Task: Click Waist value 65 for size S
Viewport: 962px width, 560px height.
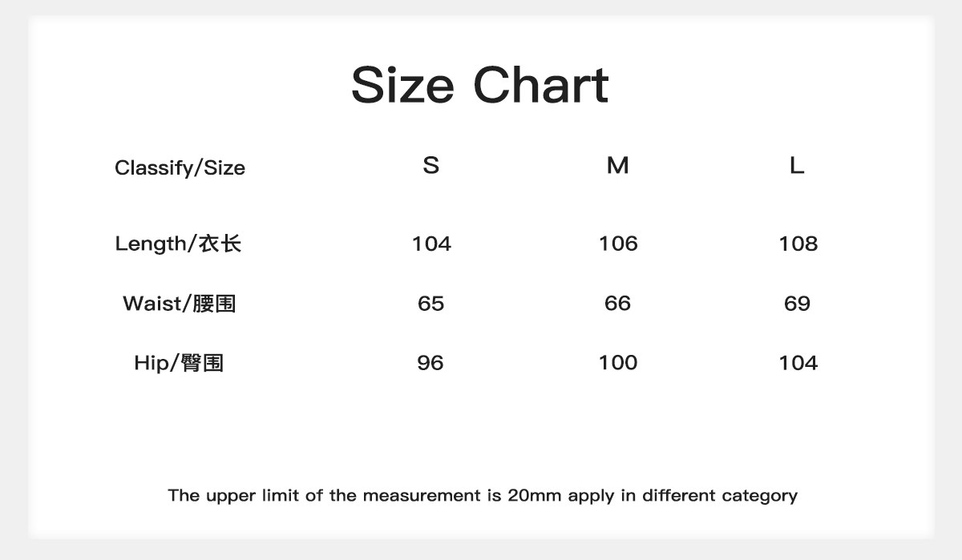Action: click(430, 304)
